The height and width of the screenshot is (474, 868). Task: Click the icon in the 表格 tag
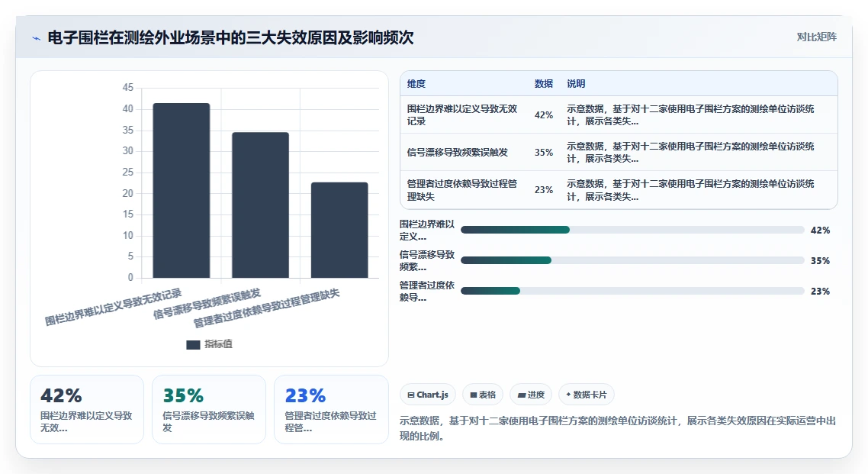474,395
